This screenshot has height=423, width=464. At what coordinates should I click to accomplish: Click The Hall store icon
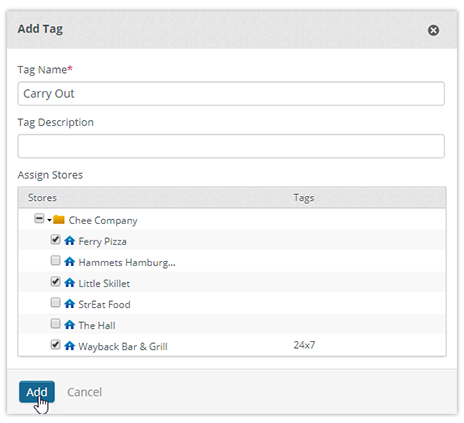click(69, 325)
